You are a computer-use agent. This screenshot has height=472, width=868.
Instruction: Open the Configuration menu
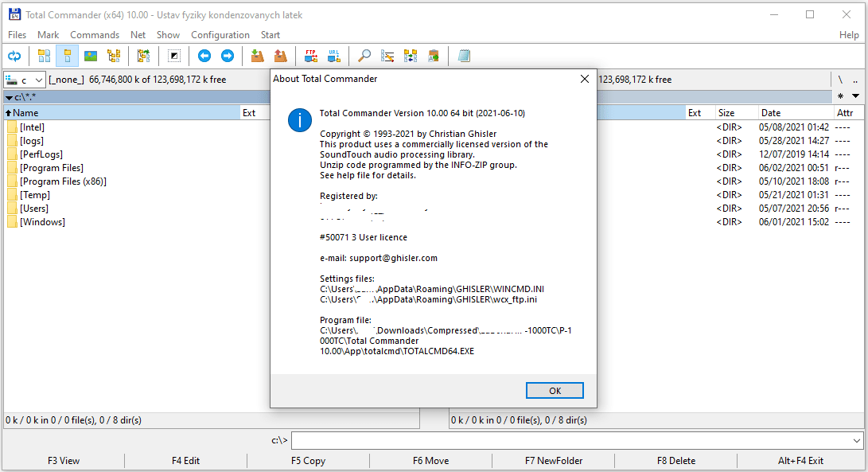(x=220, y=35)
